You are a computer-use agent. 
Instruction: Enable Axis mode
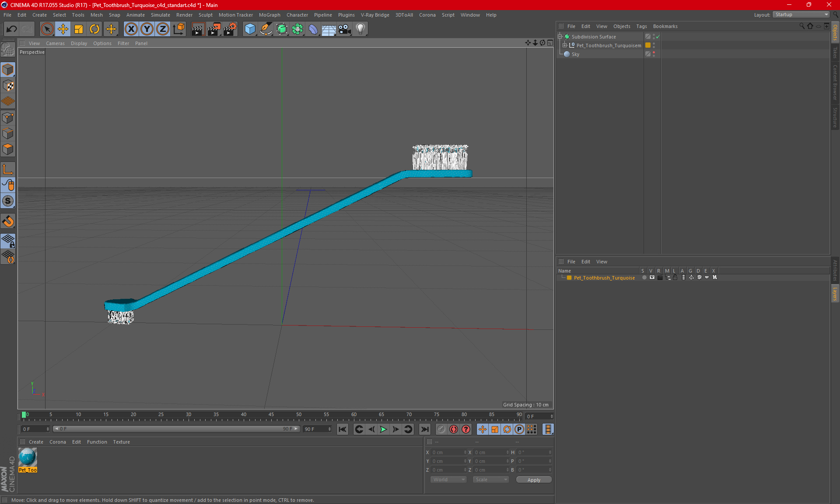pyautogui.click(x=8, y=169)
